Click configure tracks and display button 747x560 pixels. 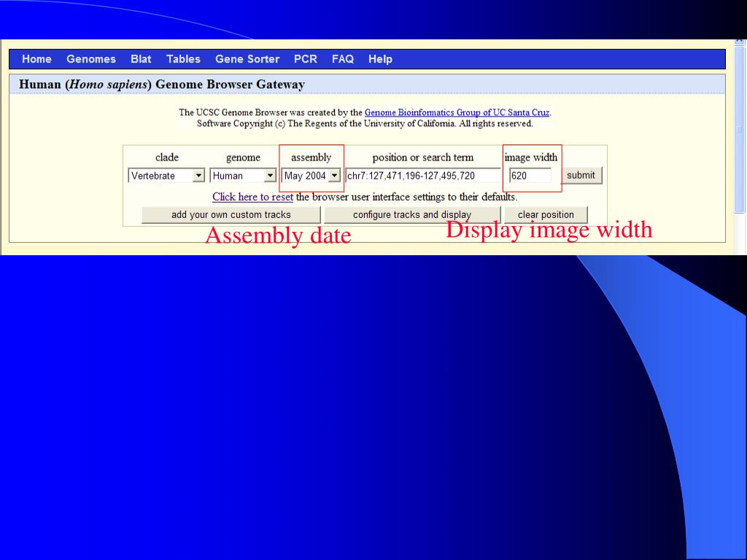tap(412, 215)
